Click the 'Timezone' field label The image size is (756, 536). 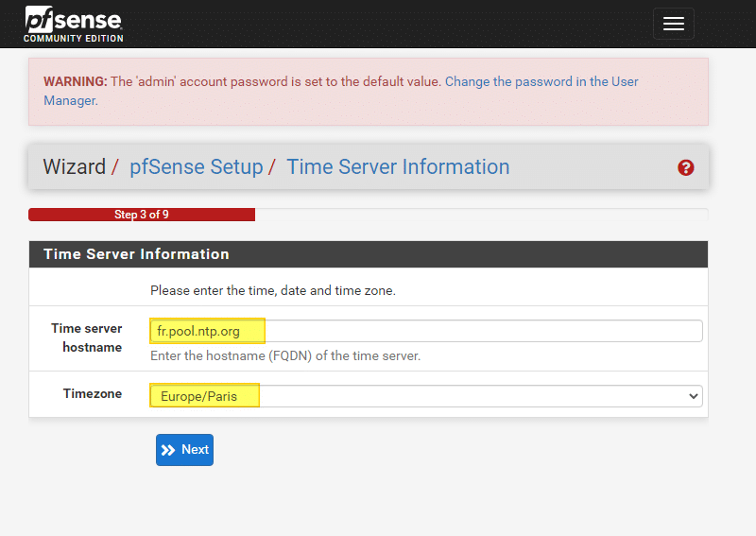click(93, 393)
